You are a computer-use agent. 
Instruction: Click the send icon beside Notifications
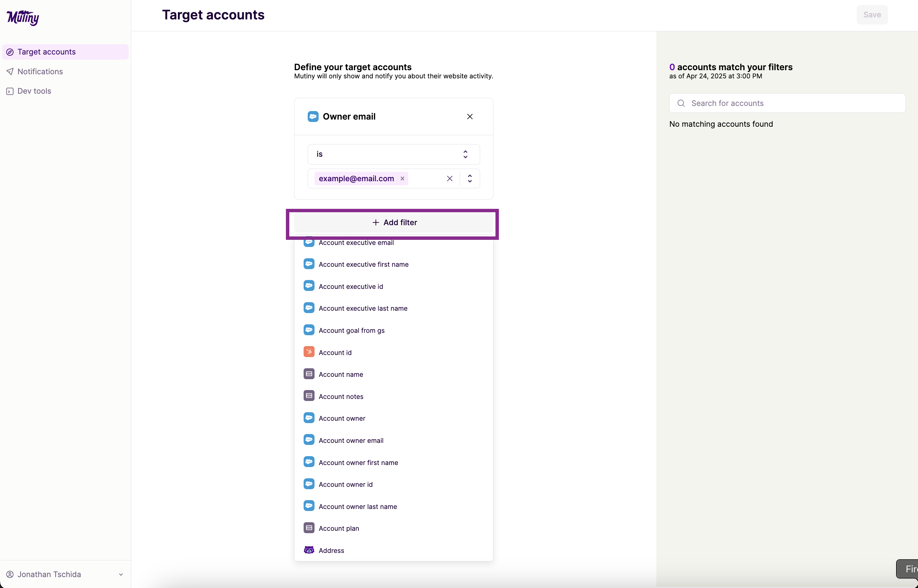(x=10, y=72)
